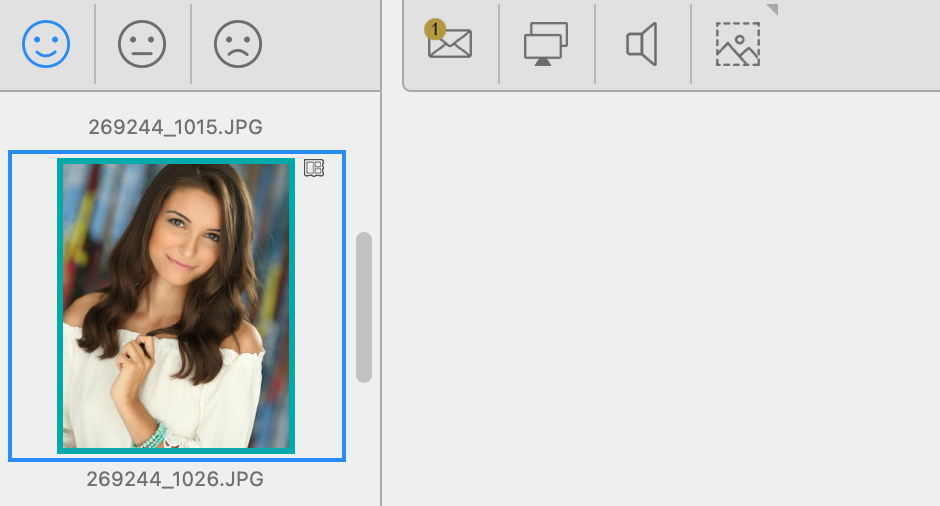Image resolution: width=940 pixels, height=506 pixels.
Task: Click the yellow notification badge showing 1
Action: click(x=435, y=30)
